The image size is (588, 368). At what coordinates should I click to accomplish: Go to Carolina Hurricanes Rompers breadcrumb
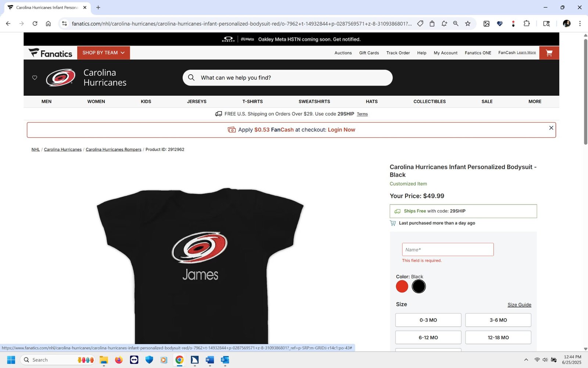pos(114,149)
